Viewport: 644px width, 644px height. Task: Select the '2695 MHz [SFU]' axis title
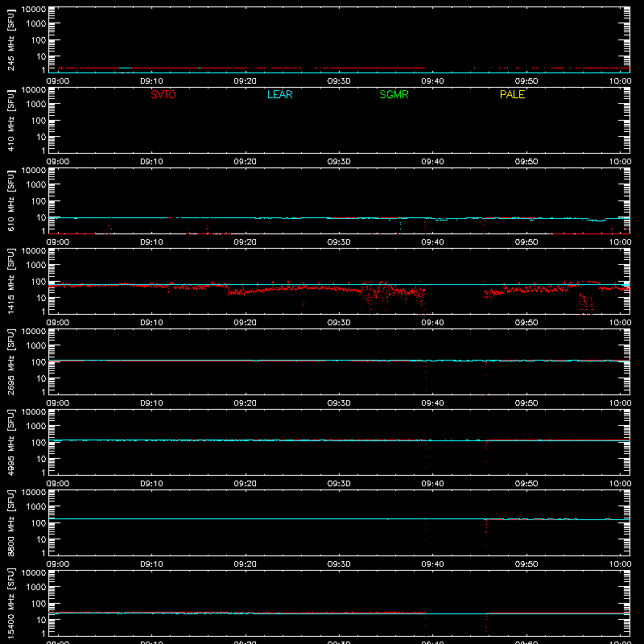[10, 361]
